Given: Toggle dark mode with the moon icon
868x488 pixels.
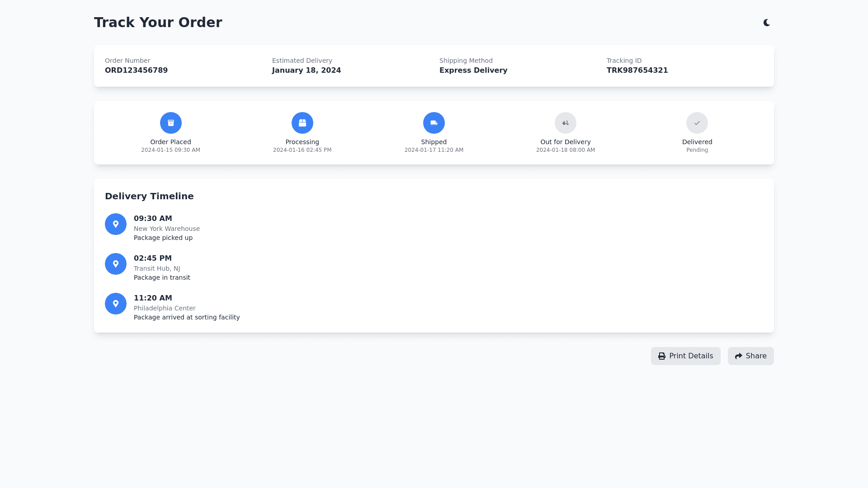Looking at the screenshot, I should [767, 23].
